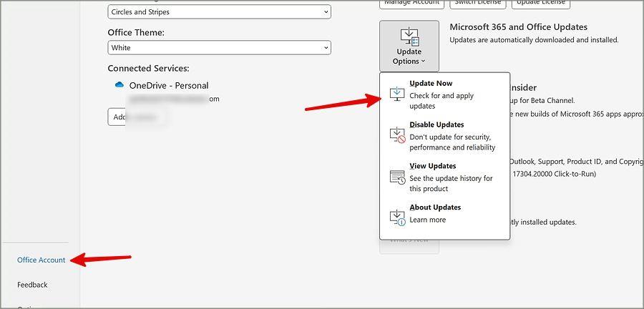This screenshot has width=644, height=309.
Task: Click the 'See the update history' description
Action: point(451,183)
